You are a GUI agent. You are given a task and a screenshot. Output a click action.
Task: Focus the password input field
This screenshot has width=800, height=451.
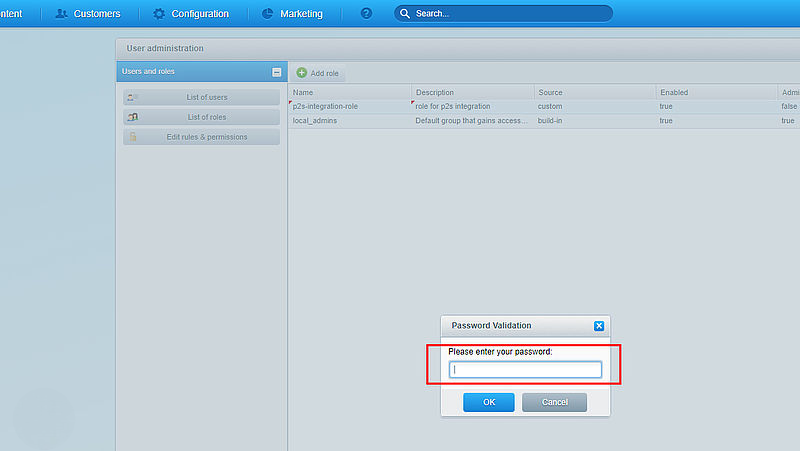pyautogui.click(x=525, y=370)
